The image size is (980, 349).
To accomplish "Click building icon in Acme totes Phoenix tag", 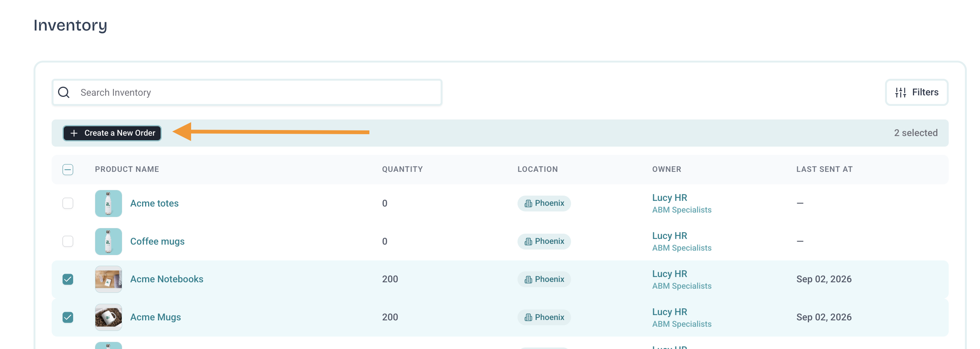I will point(528,204).
